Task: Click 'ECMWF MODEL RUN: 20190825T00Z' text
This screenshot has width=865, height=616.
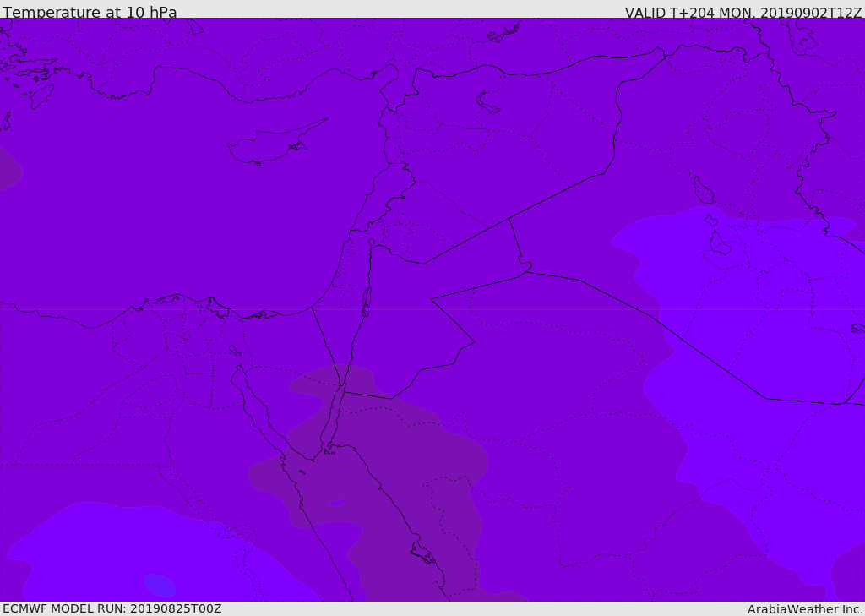Action: 112,608
